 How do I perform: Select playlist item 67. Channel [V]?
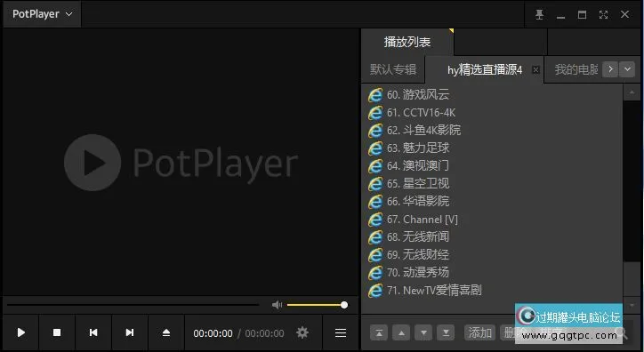pyautogui.click(x=492, y=219)
